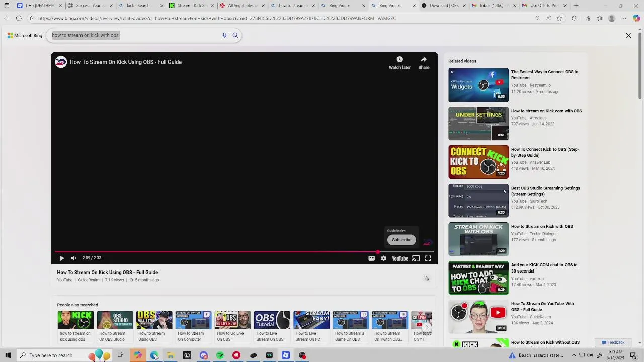The height and width of the screenshot is (362, 644).
Task: Activate voice search microphone icon
Action: (224, 35)
